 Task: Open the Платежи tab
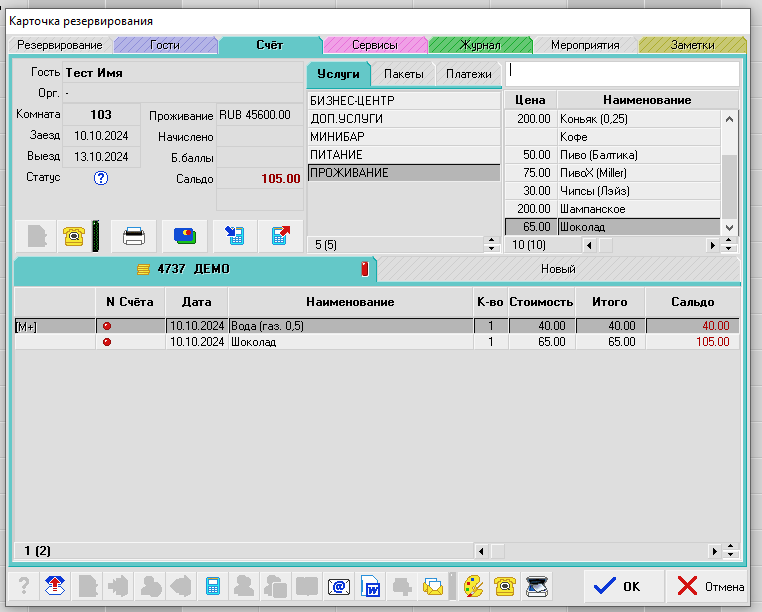(468, 74)
